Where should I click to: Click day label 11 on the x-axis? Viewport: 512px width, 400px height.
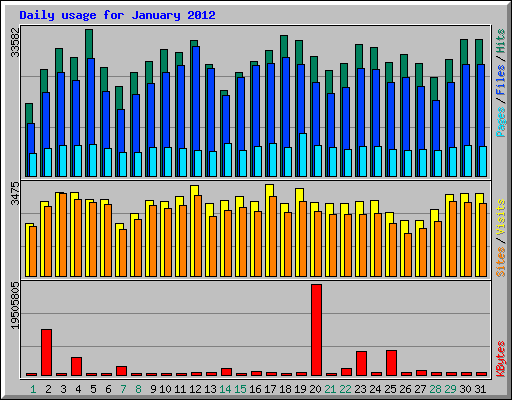180,389
